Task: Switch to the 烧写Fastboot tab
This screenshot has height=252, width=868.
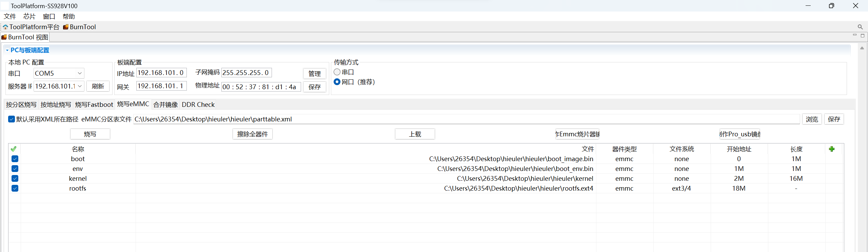Action: 94,104
